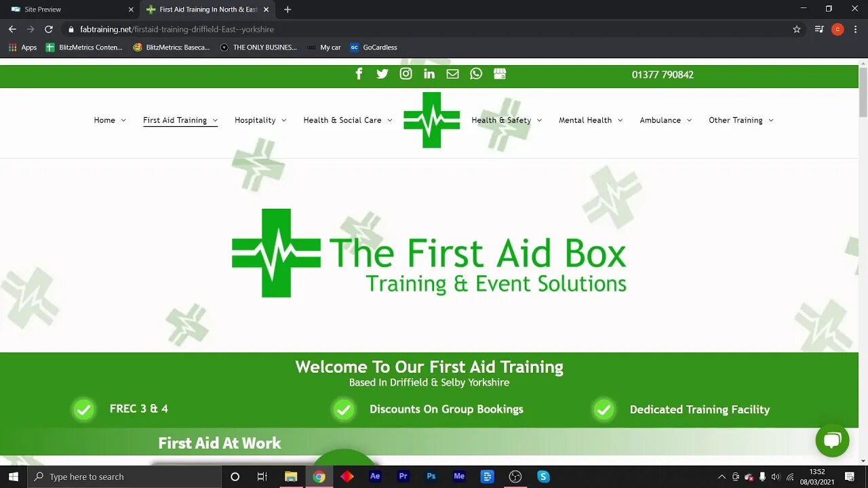This screenshot has height=488, width=868.
Task: Open the live chat bubble widget
Action: [x=832, y=441]
